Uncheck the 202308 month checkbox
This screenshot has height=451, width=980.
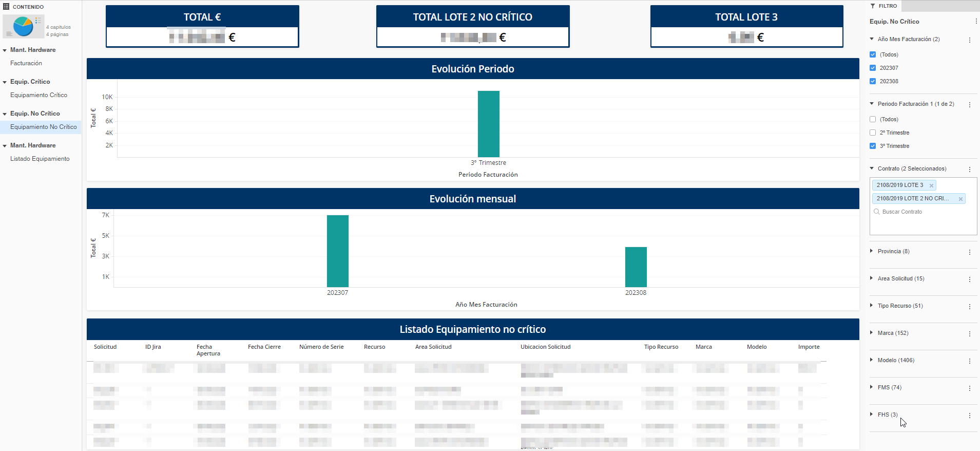coord(873,81)
